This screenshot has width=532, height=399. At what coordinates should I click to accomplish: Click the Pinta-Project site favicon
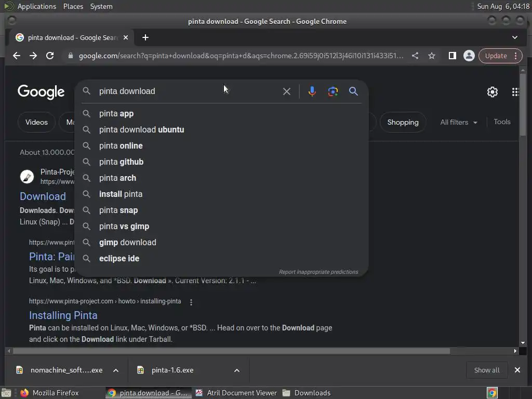point(27,177)
